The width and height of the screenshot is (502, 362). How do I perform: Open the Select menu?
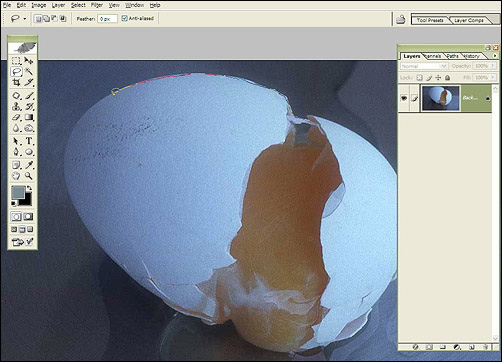(x=78, y=5)
